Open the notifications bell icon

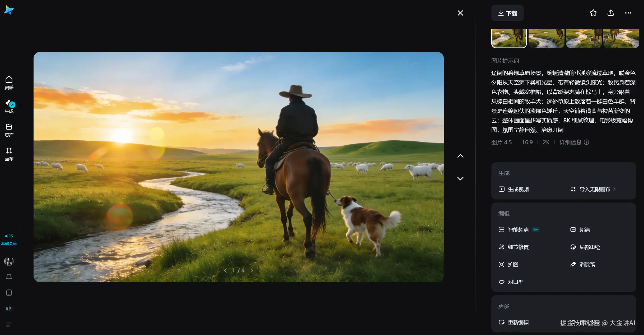click(9, 277)
